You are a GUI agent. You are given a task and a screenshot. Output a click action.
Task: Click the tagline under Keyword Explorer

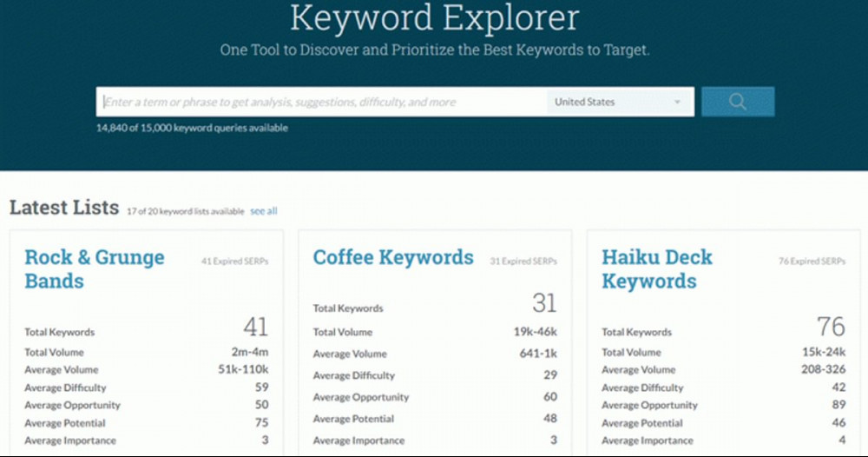click(x=435, y=50)
